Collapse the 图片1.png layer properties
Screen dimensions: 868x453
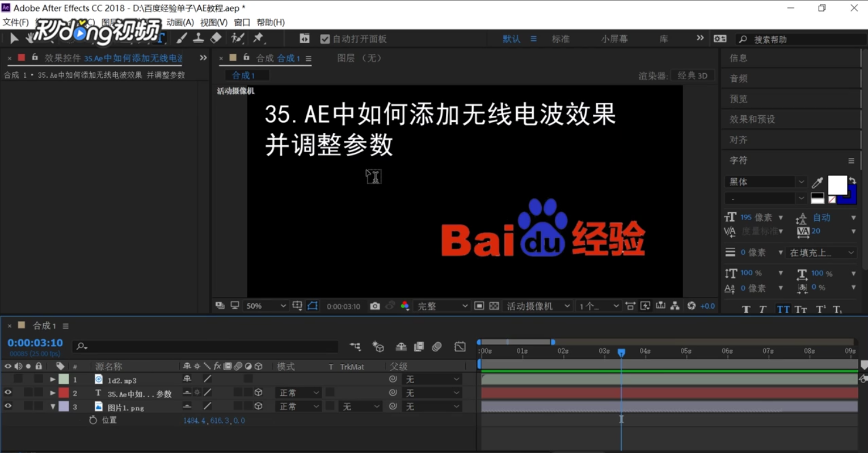[x=52, y=406]
